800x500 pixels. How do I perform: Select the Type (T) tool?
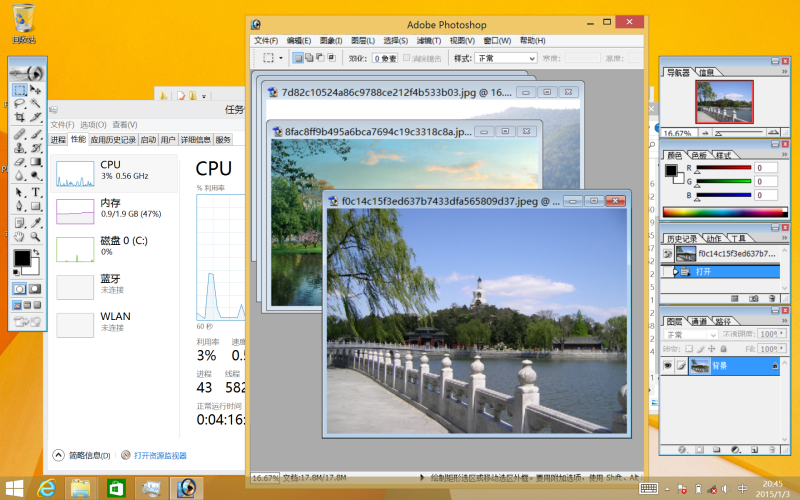(36, 192)
